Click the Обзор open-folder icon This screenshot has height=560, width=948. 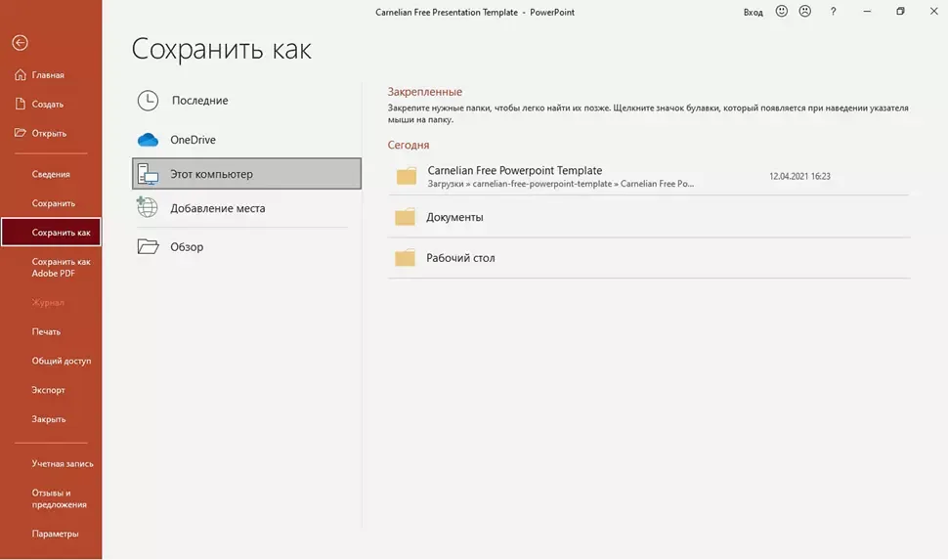coord(148,247)
